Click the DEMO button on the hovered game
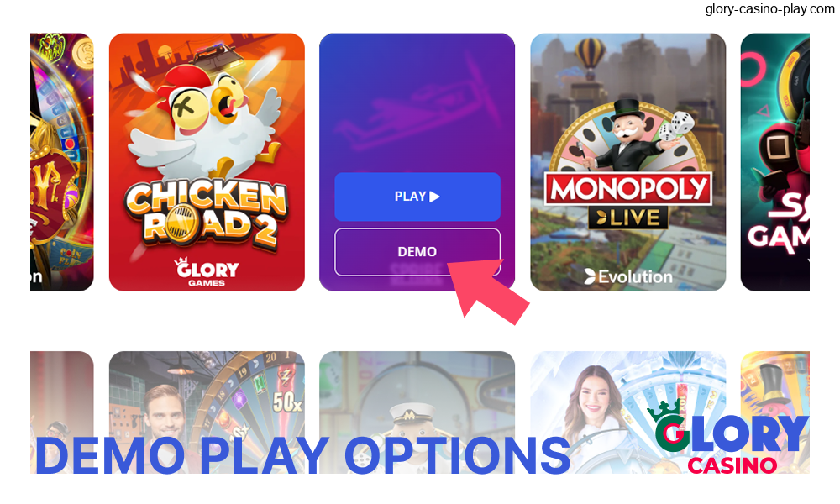Image resolution: width=840 pixels, height=504 pixels. [x=417, y=252]
